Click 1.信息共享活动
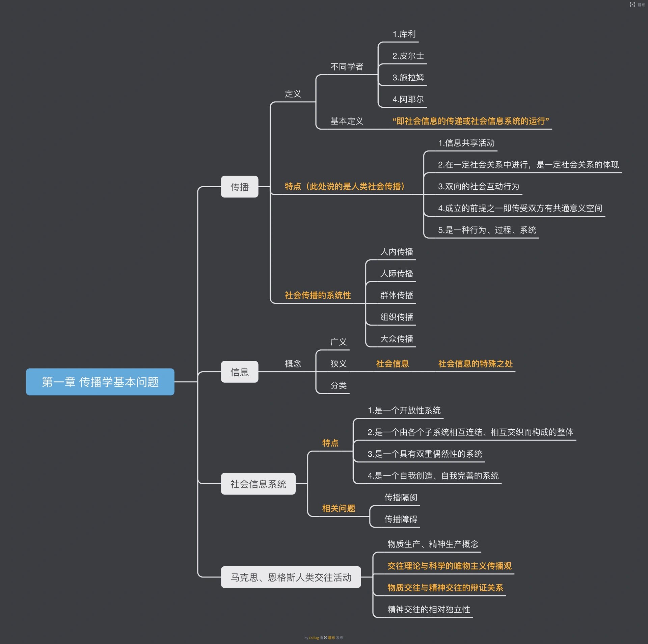Screen dimensions: 648x644 point(466,143)
